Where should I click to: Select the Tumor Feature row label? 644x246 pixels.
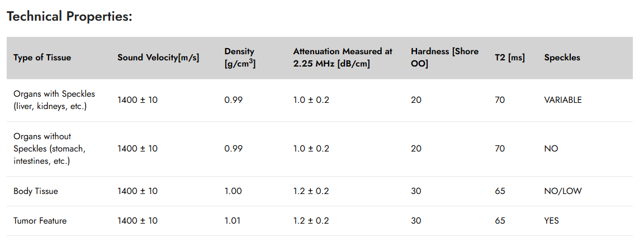(40, 220)
